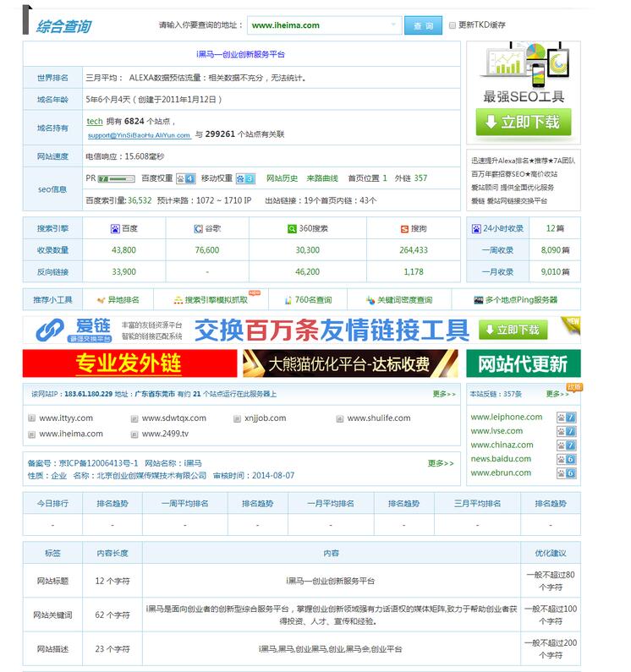The width and height of the screenshot is (631, 672).
Task: Click the mobile weight badge icon
Action: [x=245, y=178]
